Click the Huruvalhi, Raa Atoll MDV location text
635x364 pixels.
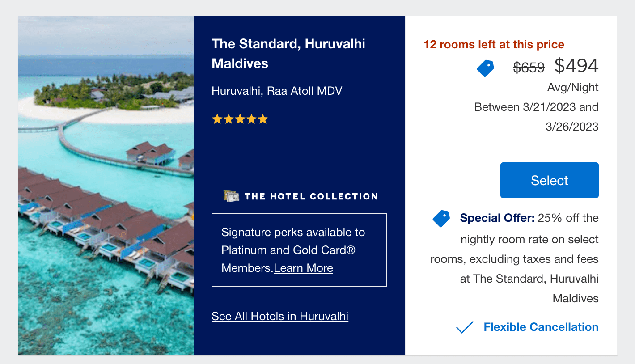click(276, 91)
